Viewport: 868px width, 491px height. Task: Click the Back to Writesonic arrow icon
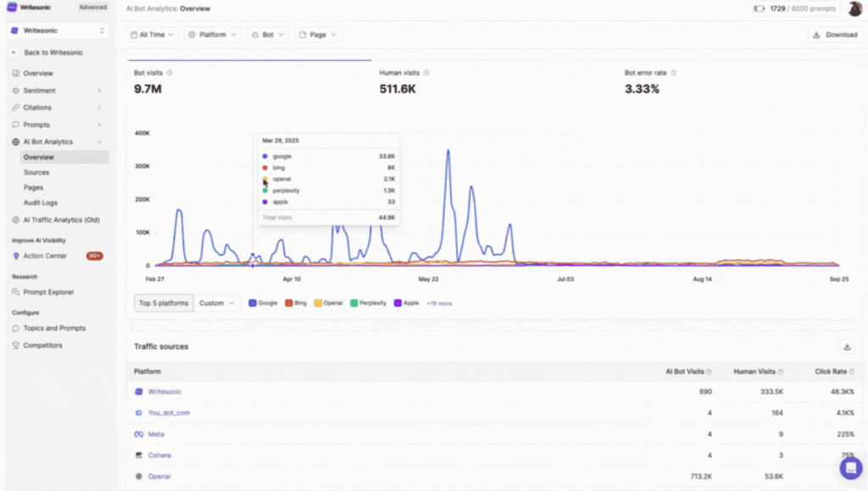pos(14,53)
